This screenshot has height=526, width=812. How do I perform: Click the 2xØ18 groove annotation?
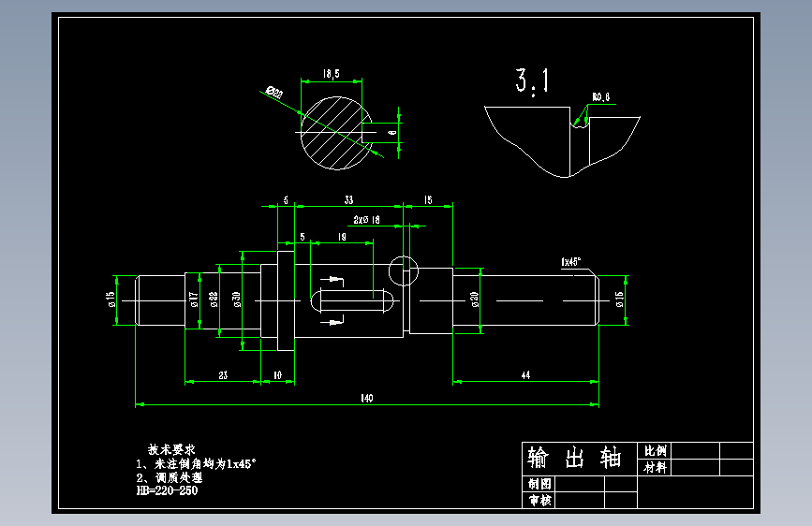(x=366, y=220)
